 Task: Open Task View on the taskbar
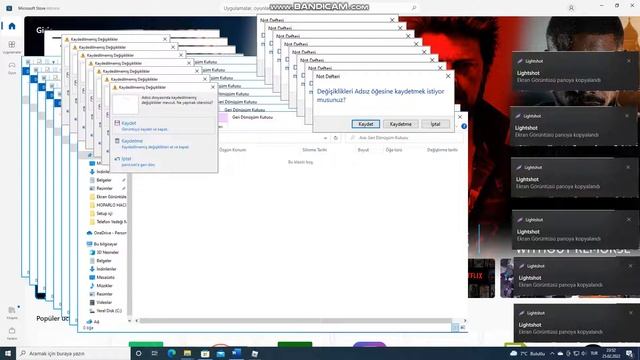click(155, 353)
